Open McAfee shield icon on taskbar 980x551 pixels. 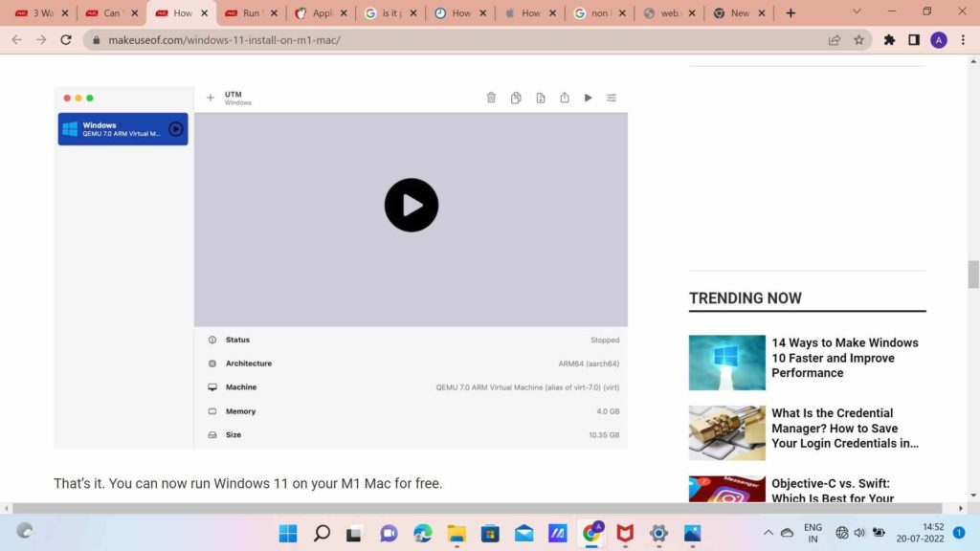click(x=625, y=533)
